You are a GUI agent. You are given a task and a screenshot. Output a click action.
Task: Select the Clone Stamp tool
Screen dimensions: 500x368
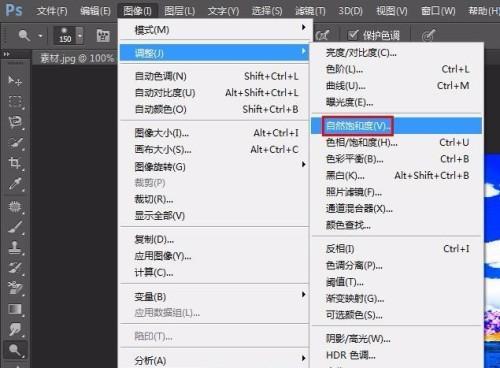(15, 248)
